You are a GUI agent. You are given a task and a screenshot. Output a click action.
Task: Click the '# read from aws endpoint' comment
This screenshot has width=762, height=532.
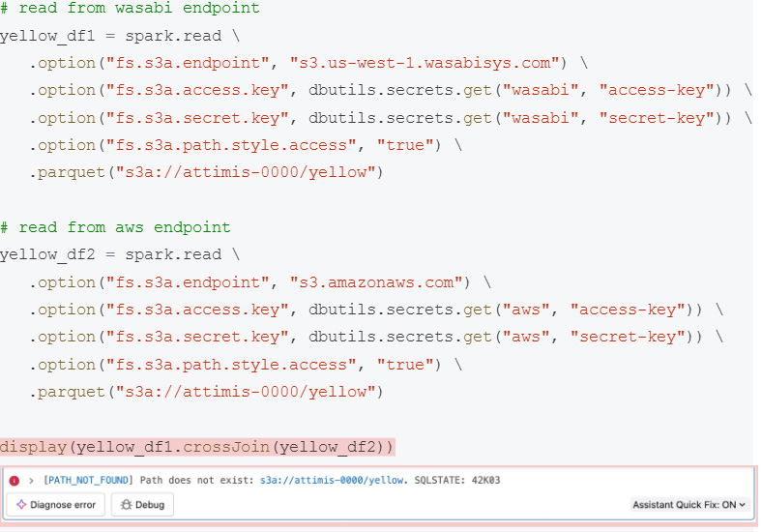tap(115, 227)
